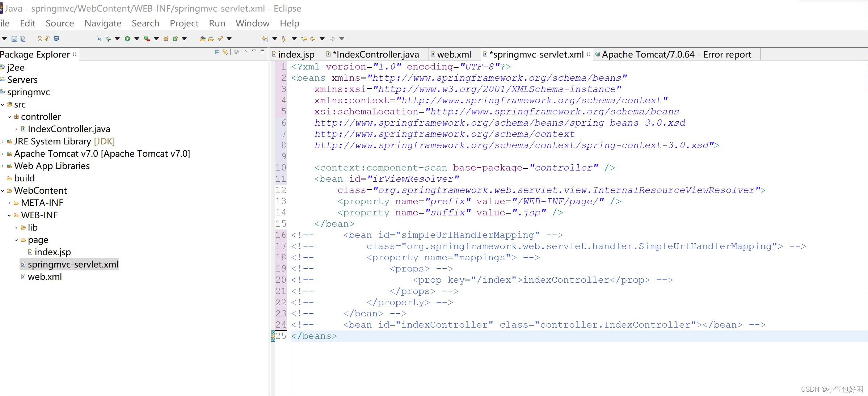Viewport: 868px width, 396px height.
Task: Close the springmvc-servlet.xml editor tab
Action: pos(589,54)
